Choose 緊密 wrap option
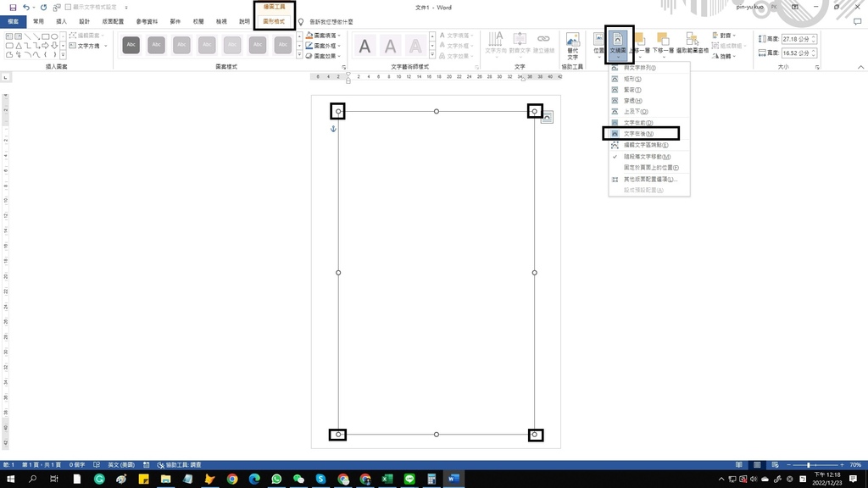Screen dimensions: 868x488 (x=648, y=90)
